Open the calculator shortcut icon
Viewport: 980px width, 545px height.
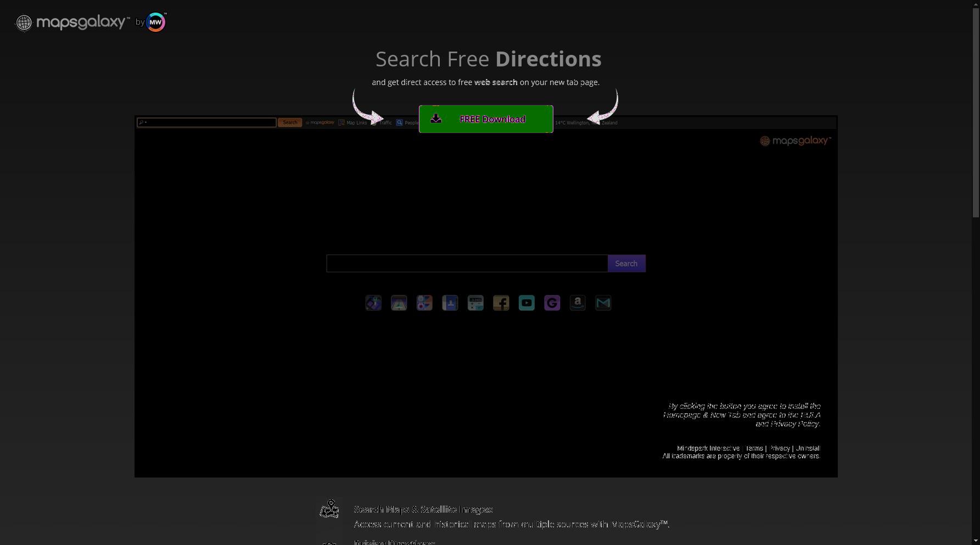[x=475, y=303]
